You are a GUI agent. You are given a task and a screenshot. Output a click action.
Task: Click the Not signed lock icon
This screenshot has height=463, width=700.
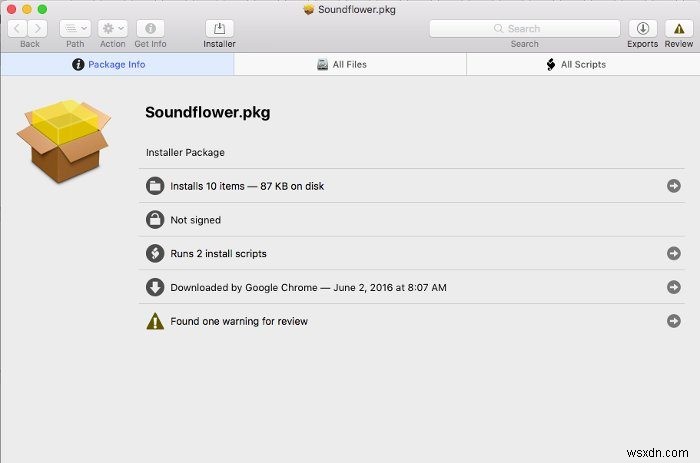[x=155, y=220]
